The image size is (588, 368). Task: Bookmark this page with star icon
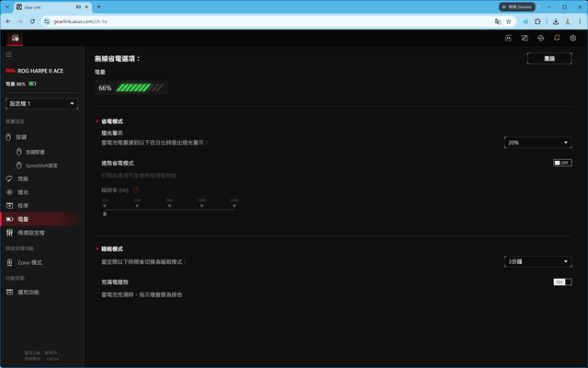click(x=508, y=21)
